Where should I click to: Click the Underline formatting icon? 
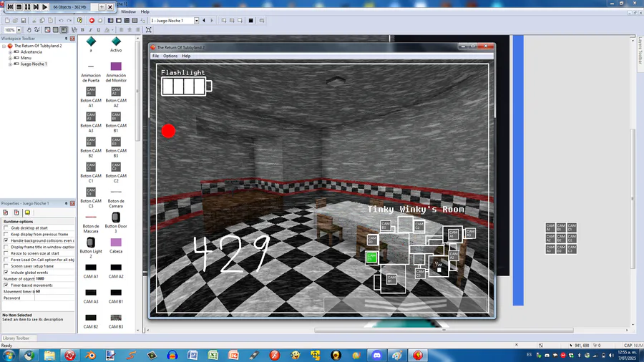[99, 30]
